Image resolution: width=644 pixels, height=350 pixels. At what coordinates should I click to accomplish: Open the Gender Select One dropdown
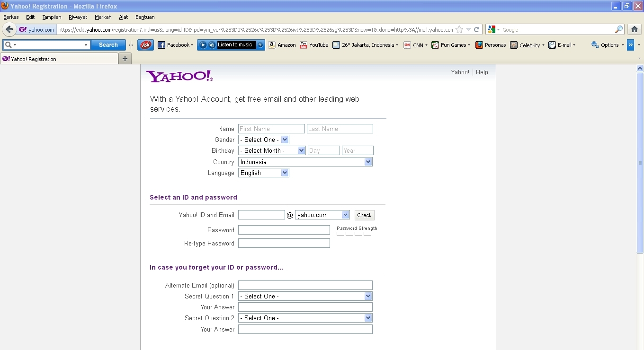click(264, 140)
